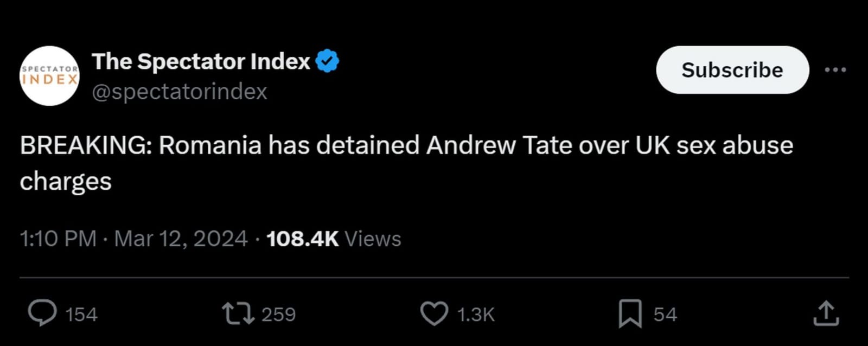868x346 pixels.
Task: Share the tweet via the share icon
Action: click(x=827, y=313)
